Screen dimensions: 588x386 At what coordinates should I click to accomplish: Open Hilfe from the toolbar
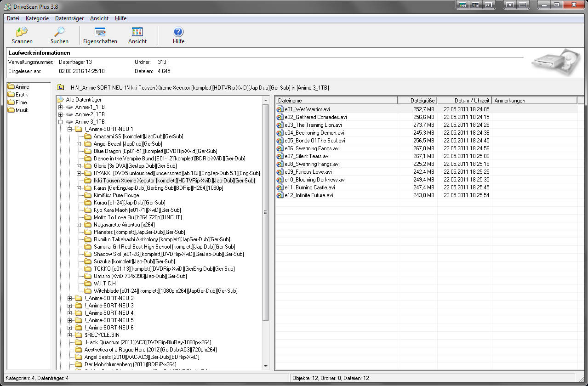tap(178, 35)
